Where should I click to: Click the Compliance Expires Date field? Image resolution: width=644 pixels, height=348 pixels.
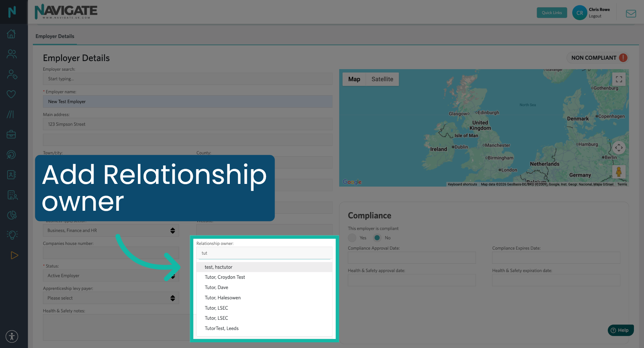pyautogui.click(x=556, y=258)
